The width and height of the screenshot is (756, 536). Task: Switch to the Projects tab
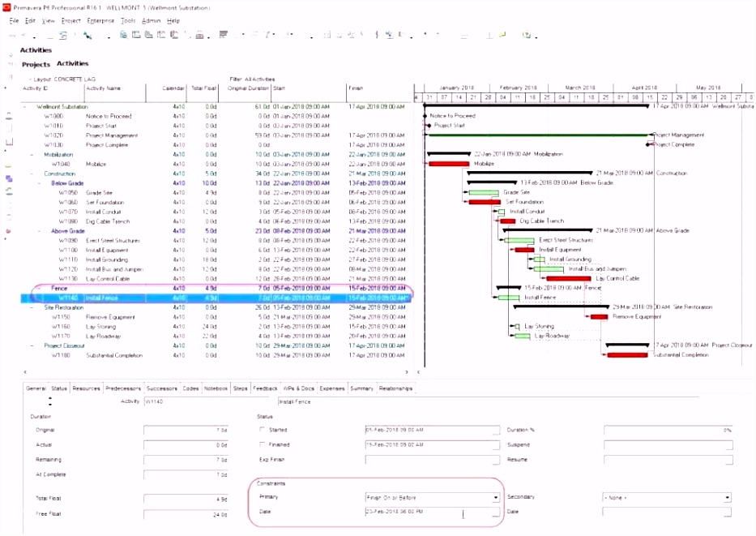(36, 64)
